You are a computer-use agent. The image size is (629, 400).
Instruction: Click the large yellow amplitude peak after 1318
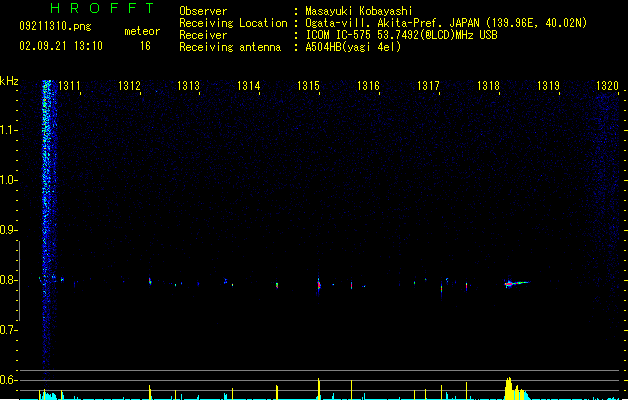513,388
